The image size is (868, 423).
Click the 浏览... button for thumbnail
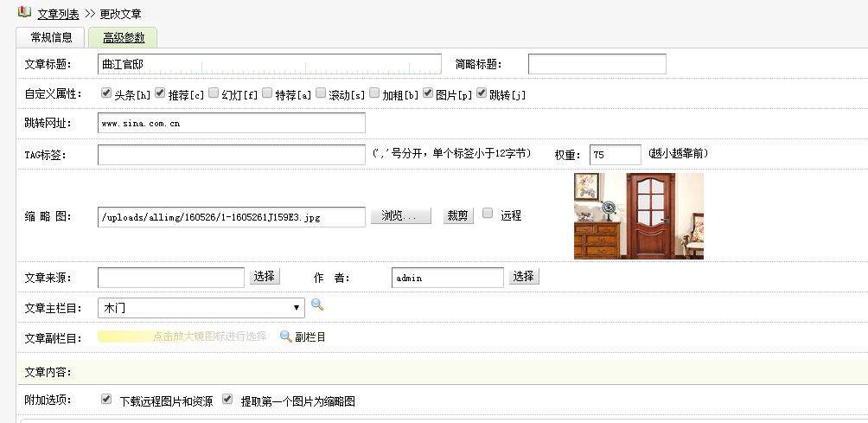[400, 215]
